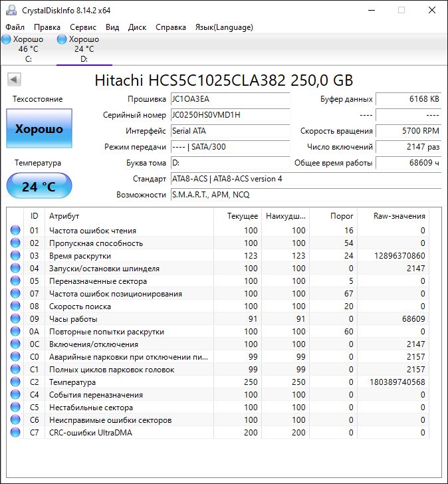
Task: Click the Хорошо health status button
Action: pos(39,129)
